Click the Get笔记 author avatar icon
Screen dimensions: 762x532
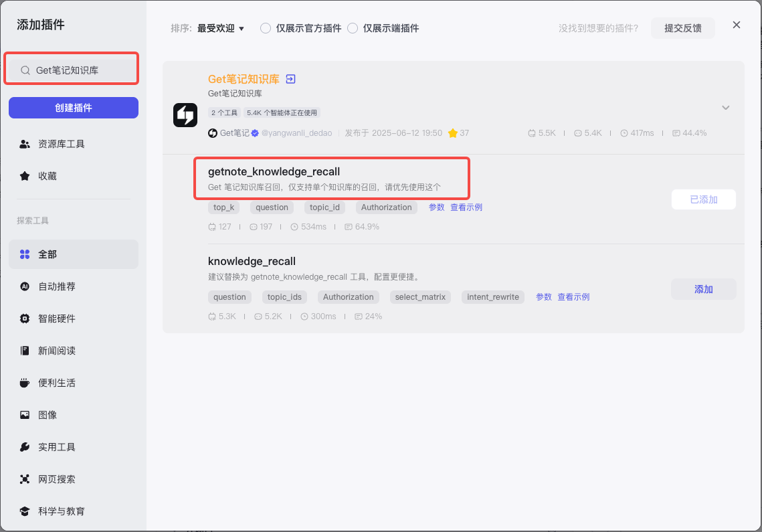(x=212, y=133)
